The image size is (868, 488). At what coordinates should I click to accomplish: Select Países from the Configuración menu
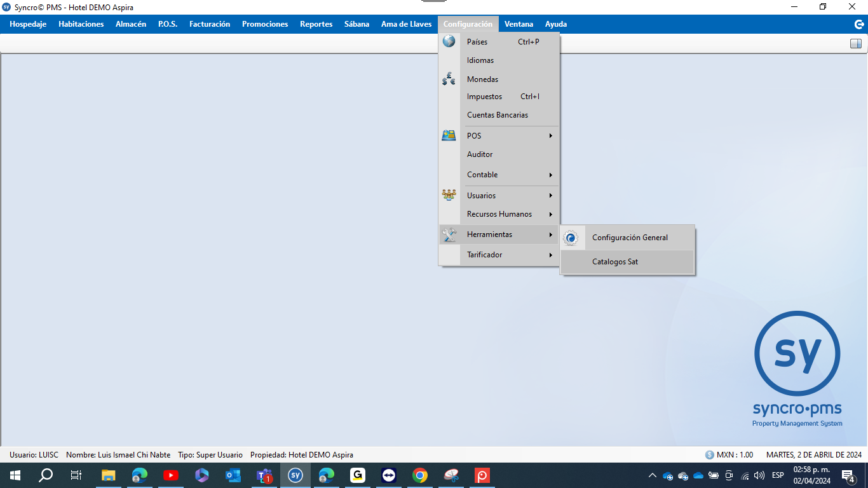point(499,42)
